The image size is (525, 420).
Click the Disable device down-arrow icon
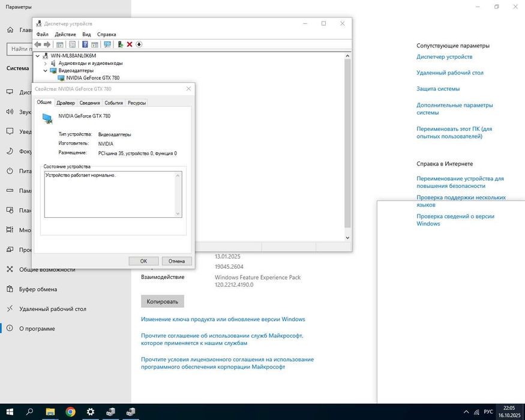tap(139, 44)
